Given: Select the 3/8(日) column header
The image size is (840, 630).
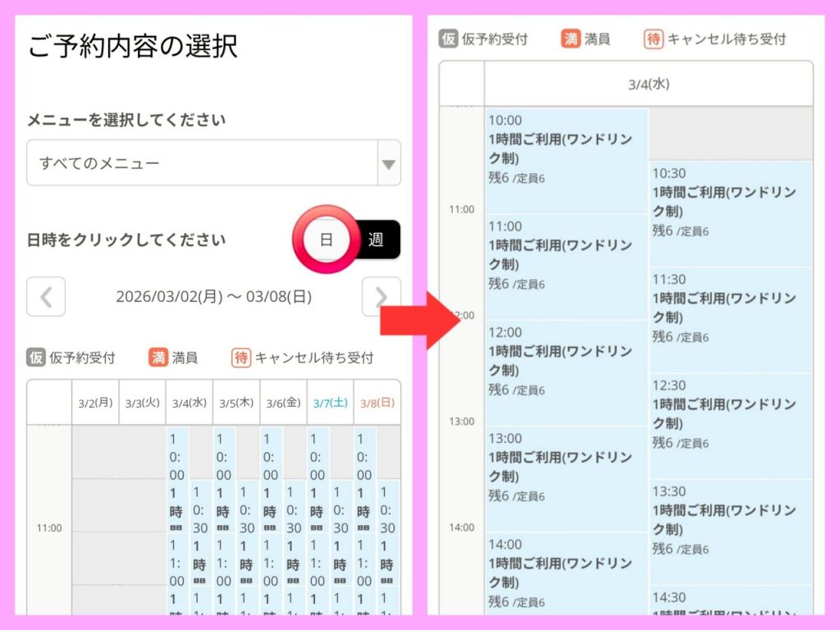Looking at the screenshot, I should click(377, 403).
